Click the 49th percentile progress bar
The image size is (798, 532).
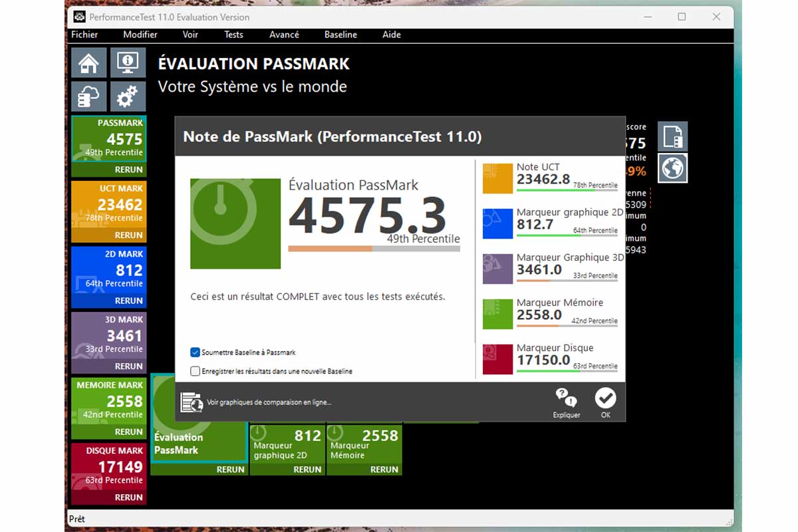(x=374, y=249)
